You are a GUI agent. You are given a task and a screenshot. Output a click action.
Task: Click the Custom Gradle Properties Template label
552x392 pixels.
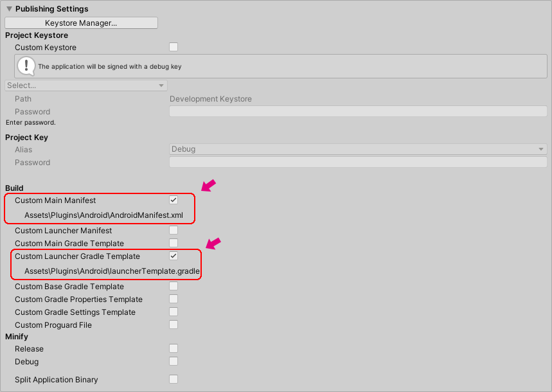pos(78,299)
